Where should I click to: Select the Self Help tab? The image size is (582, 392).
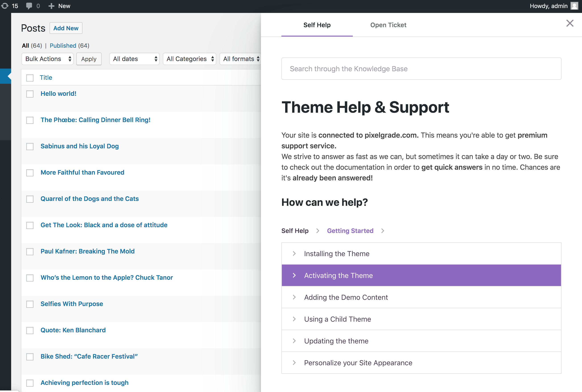(x=317, y=25)
